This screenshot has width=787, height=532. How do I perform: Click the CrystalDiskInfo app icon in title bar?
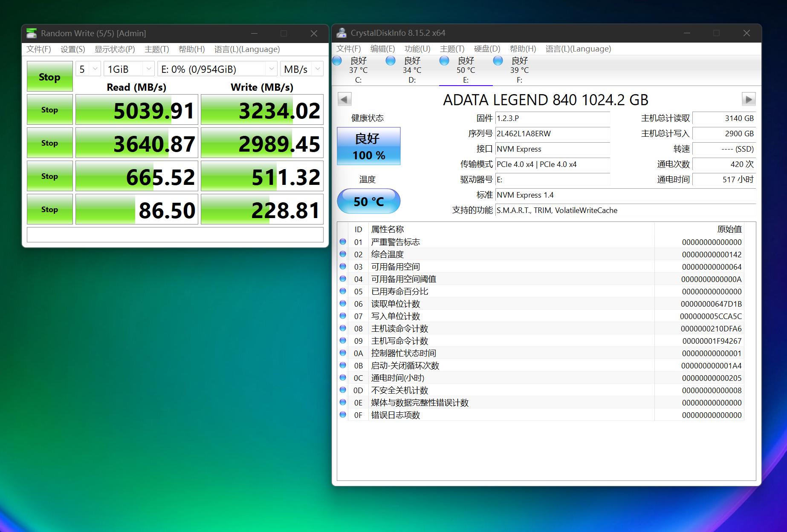click(341, 33)
